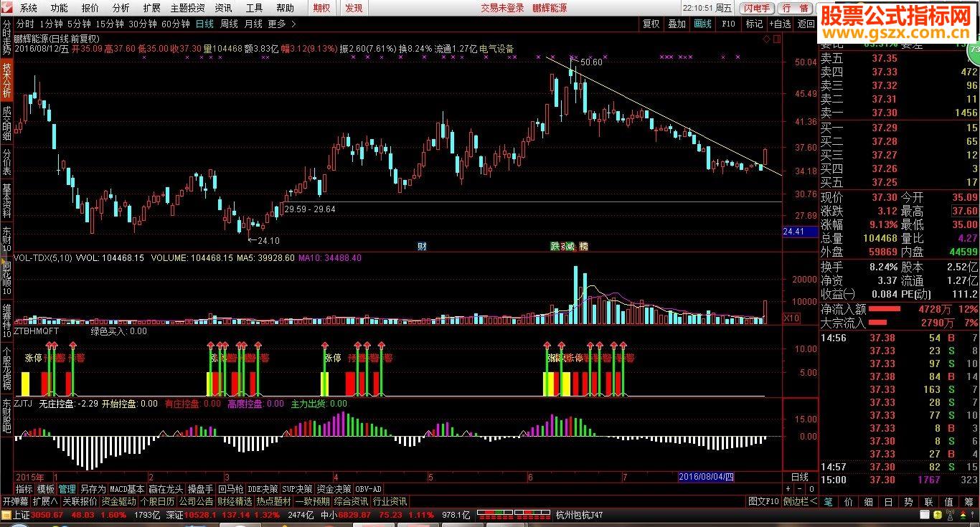Open F10 company info in toolbar
The width and height of the screenshot is (980, 527).
(728, 24)
